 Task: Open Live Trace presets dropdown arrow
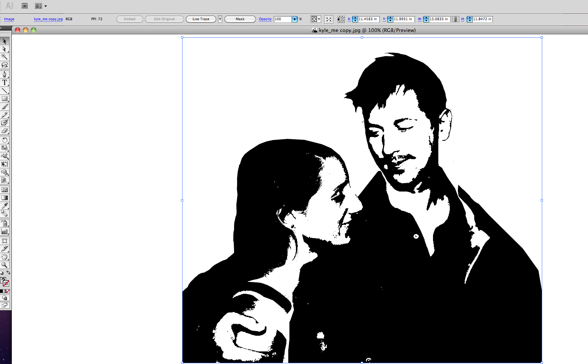(x=220, y=19)
